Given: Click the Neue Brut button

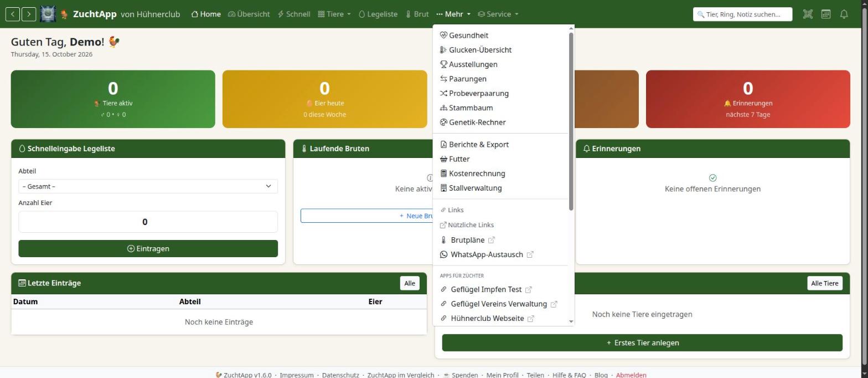Looking at the screenshot, I should (x=366, y=216).
